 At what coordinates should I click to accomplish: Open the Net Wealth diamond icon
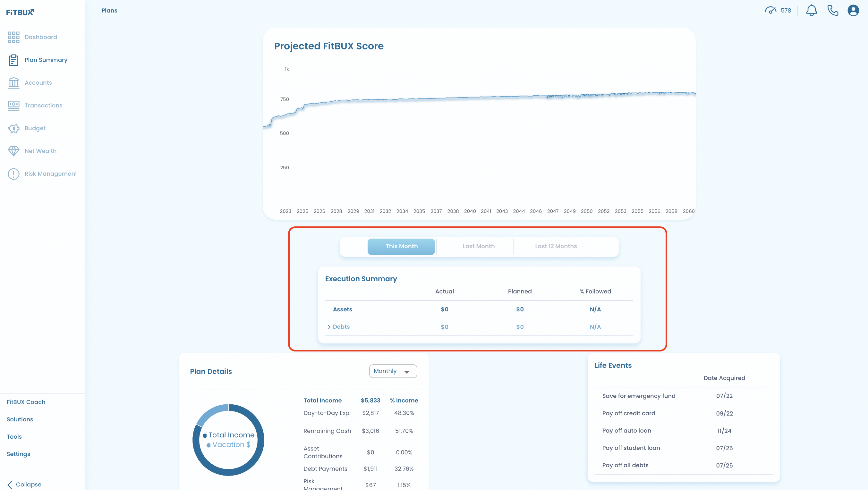tap(13, 151)
